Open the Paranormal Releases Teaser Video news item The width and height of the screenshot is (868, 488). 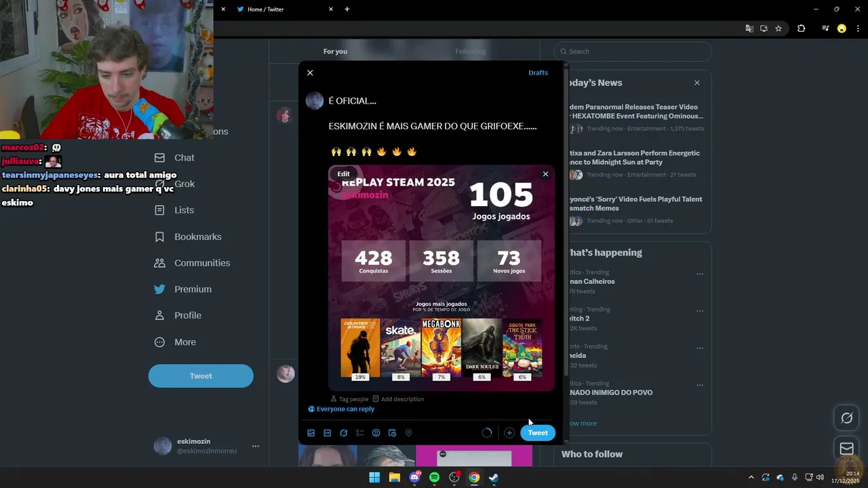point(635,117)
